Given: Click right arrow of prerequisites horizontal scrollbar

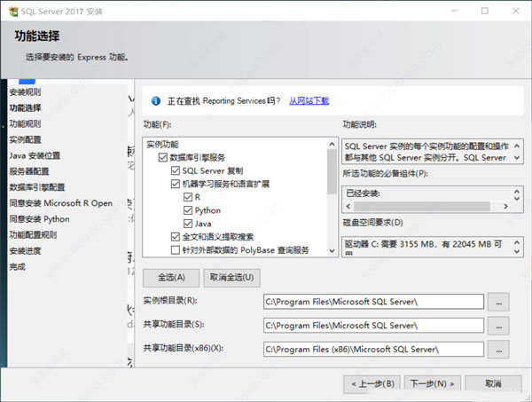Looking at the screenshot, I should tap(505, 206).
